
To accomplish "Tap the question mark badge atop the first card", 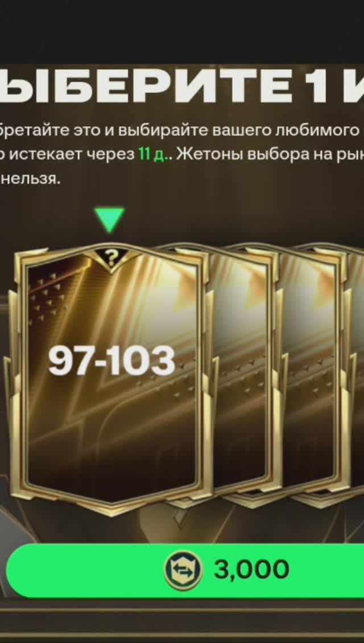I will pyautogui.click(x=110, y=257).
